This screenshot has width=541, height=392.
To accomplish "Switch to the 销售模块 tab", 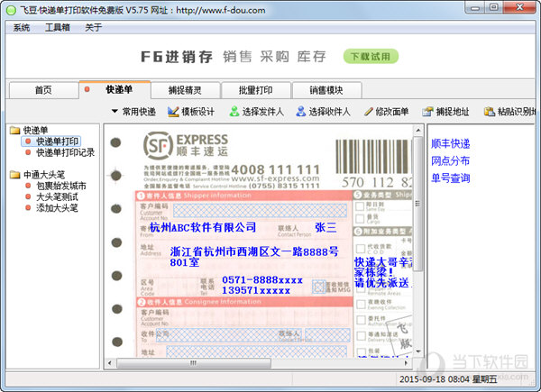I will (x=326, y=90).
